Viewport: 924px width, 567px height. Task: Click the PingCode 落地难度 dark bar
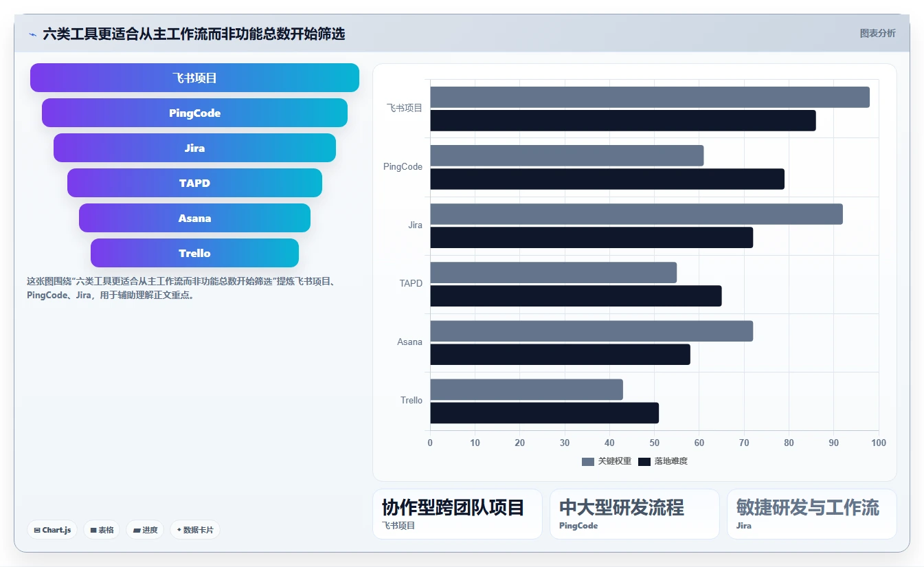pos(607,179)
